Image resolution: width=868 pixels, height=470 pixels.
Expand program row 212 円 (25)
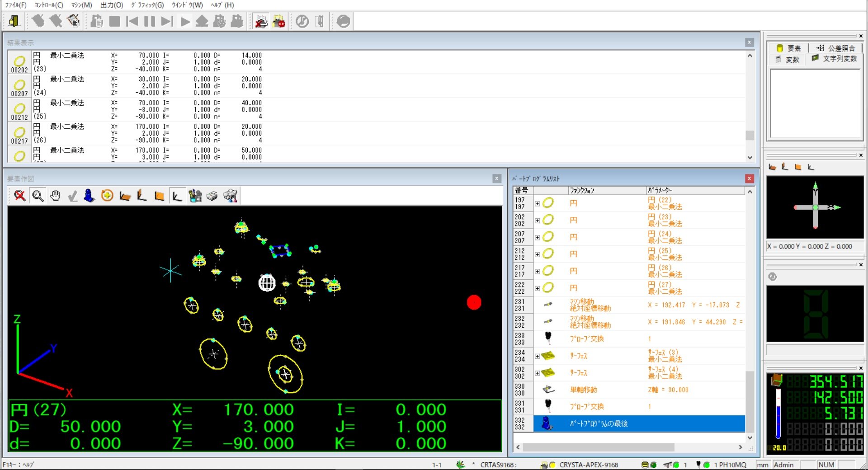click(538, 254)
